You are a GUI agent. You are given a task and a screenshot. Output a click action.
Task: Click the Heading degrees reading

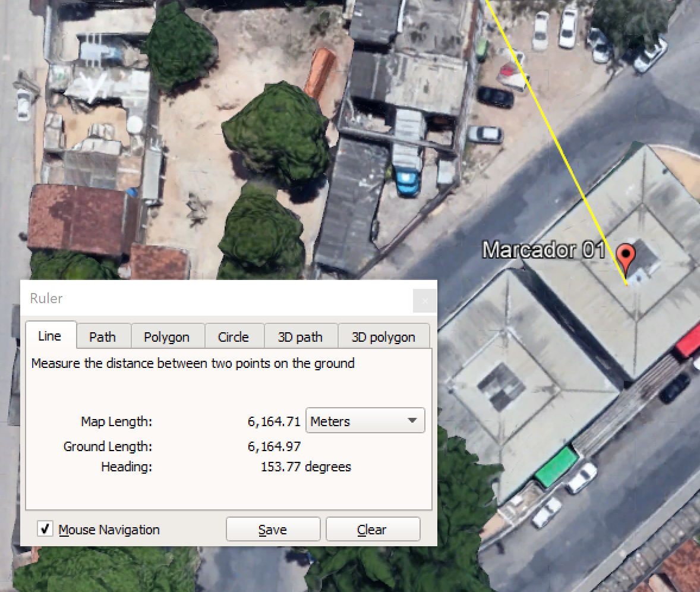click(x=305, y=467)
